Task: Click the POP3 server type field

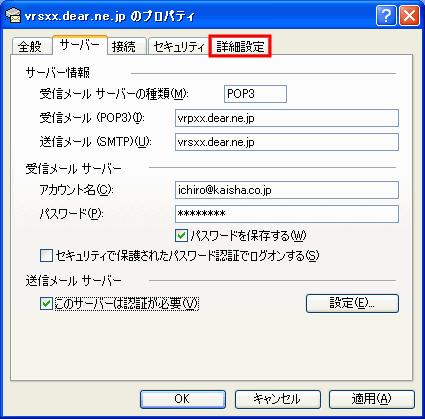Action: coord(255,94)
